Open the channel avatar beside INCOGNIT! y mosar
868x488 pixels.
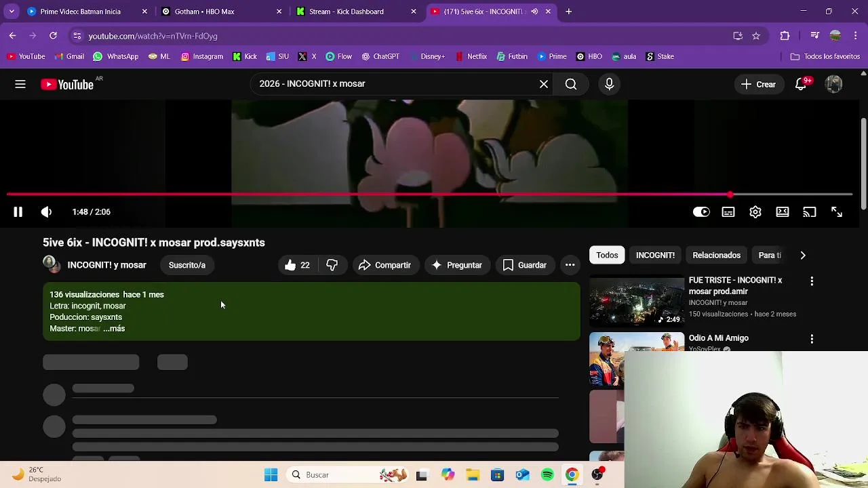(x=52, y=264)
